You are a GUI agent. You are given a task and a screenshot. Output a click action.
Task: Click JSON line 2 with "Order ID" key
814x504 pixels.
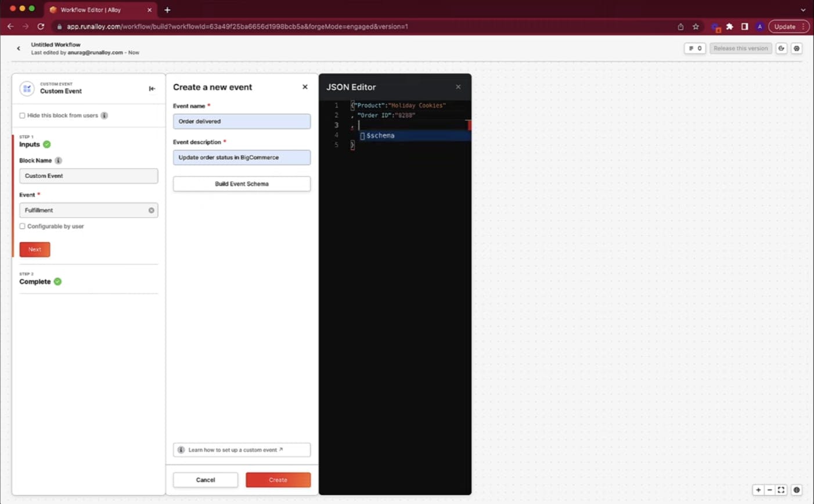pyautogui.click(x=383, y=116)
